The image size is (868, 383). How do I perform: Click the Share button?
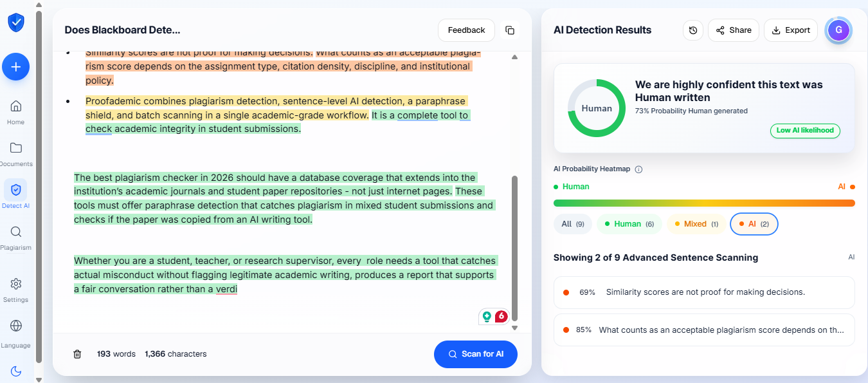tap(734, 30)
